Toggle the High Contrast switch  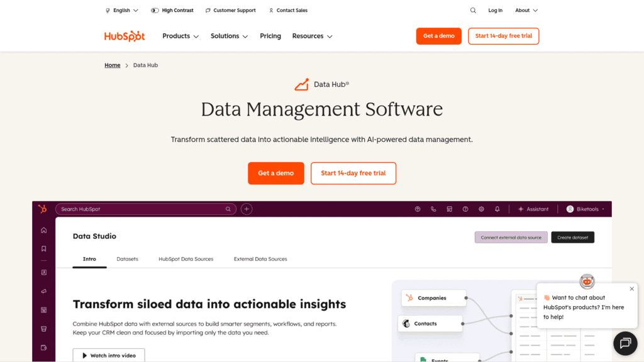(x=155, y=10)
